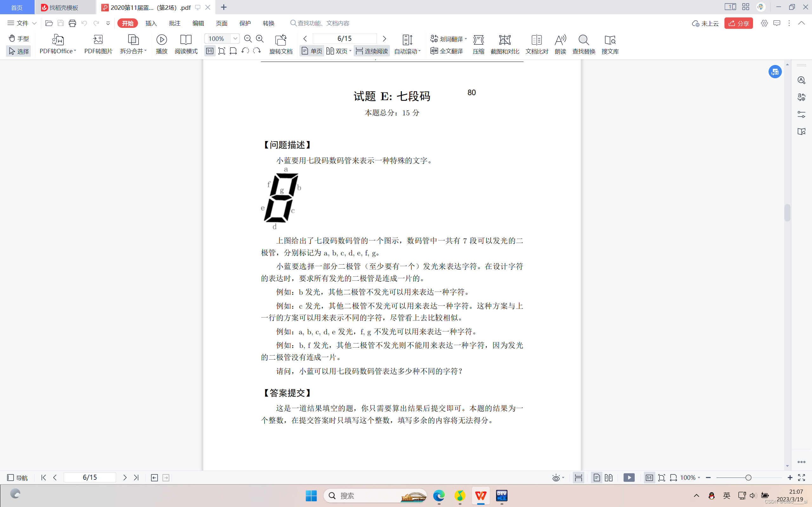Expand 自动滚动 auto scroll options

coord(407,51)
